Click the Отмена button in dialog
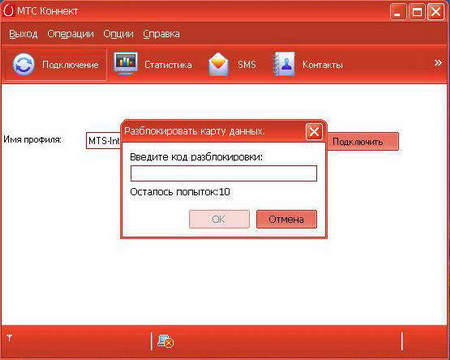This screenshot has height=360, width=450. coord(286,219)
